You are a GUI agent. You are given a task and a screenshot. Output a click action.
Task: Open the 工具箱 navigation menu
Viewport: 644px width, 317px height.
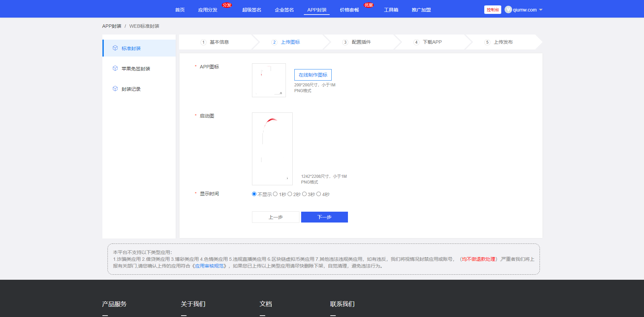coord(391,10)
